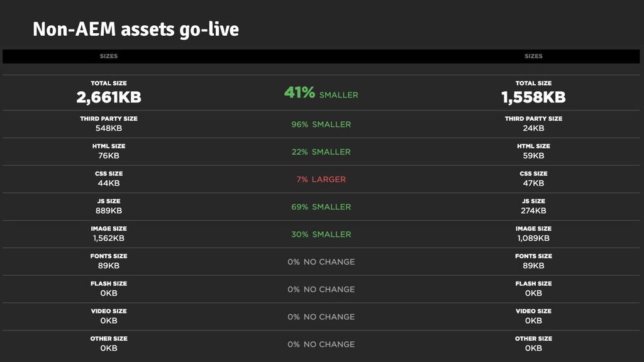
Task: Click the left SIZES column header
Action: tap(109, 56)
